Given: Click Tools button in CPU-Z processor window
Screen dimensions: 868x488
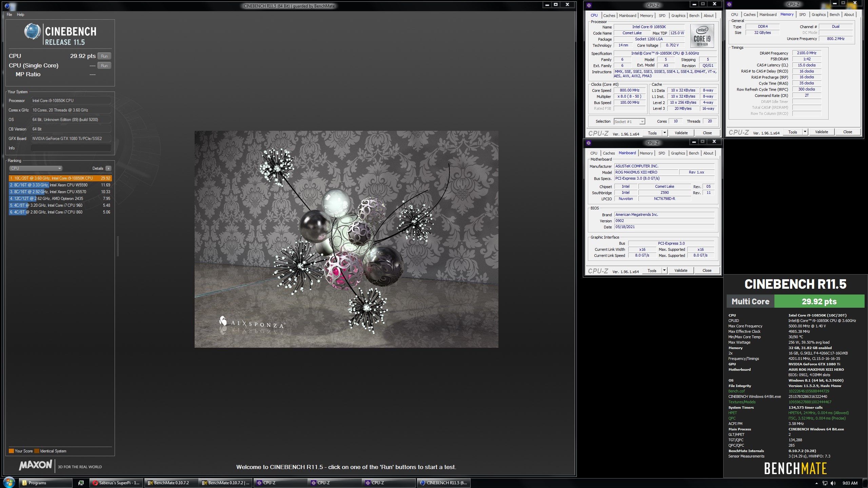Looking at the screenshot, I should pyautogui.click(x=652, y=133).
